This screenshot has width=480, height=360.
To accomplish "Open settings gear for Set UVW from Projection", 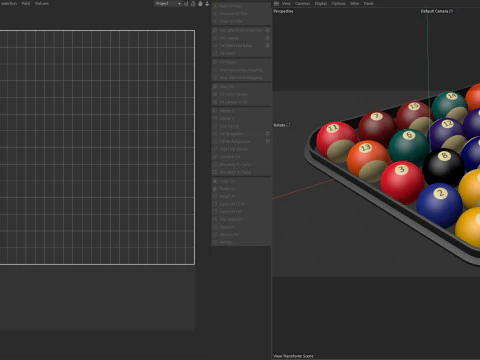I will (x=267, y=30).
